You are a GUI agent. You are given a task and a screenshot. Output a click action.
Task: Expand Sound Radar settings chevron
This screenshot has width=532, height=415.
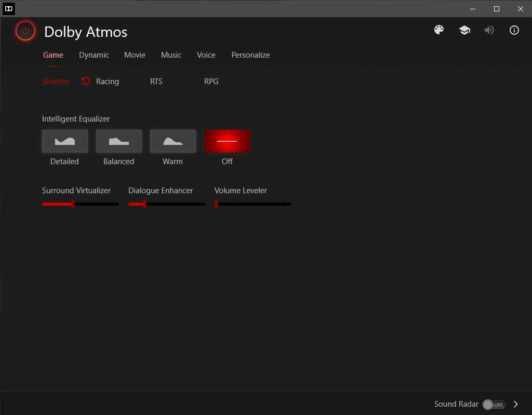[x=516, y=404]
